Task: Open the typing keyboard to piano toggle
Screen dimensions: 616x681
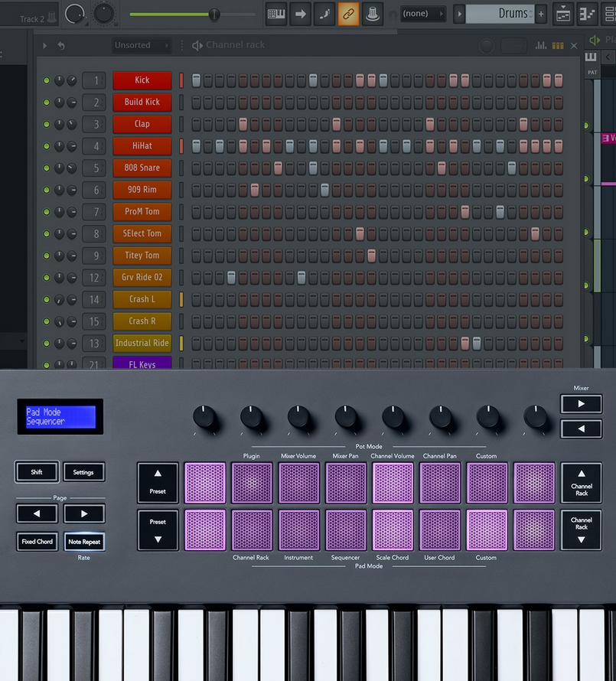Action: pos(276,14)
